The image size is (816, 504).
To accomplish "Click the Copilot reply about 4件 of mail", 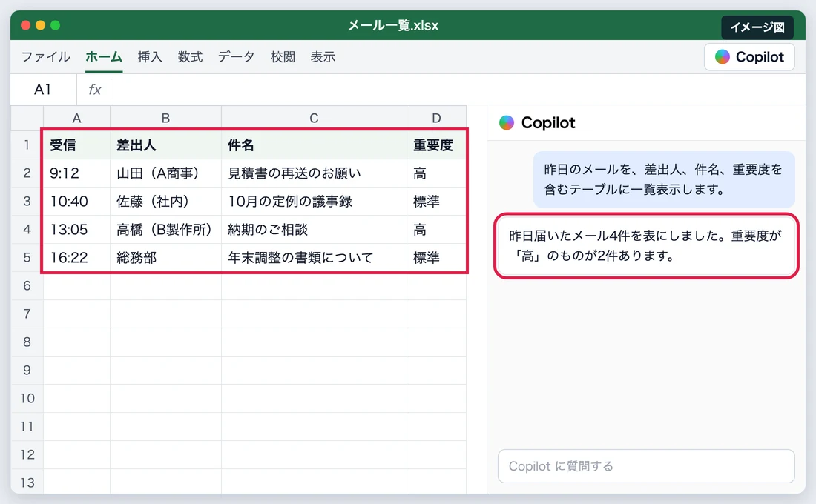I will (x=646, y=245).
